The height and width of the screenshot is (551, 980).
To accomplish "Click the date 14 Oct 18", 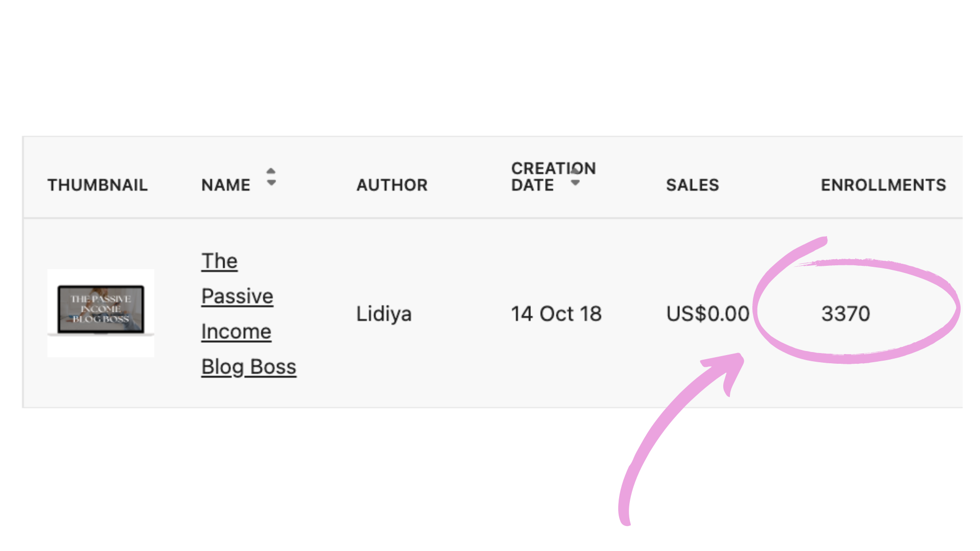I will pyautogui.click(x=556, y=314).
